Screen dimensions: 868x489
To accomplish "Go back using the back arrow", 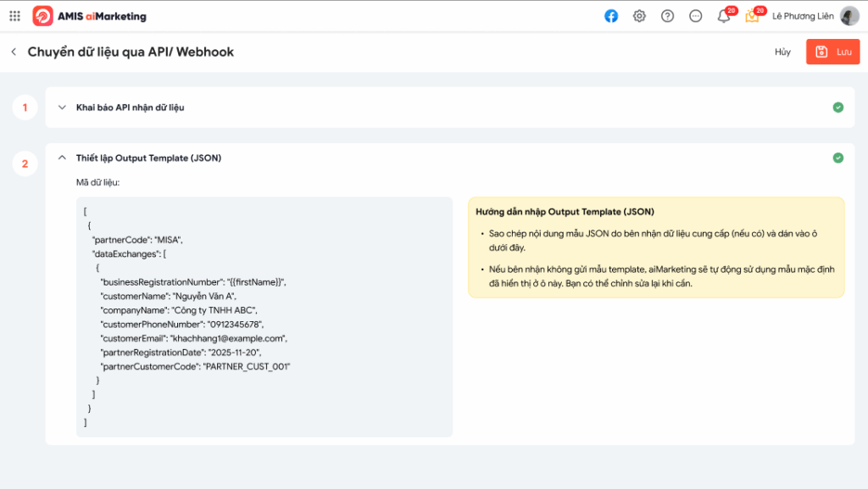I will click(x=14, y=52).
